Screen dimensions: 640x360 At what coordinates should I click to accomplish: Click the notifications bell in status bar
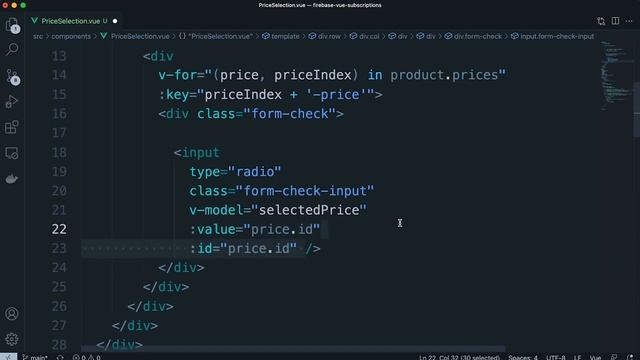coord(630,357)
